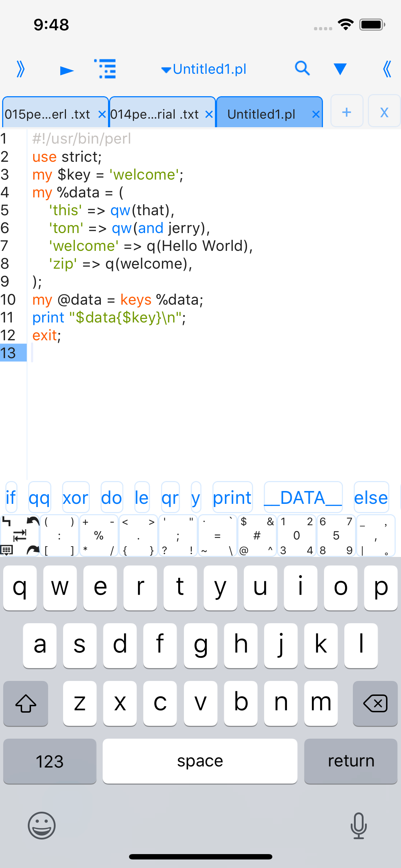This screenshot has height=868, width=401.
Task: Click the 'keys' keyword on line 10
Action: coord(136,300)
